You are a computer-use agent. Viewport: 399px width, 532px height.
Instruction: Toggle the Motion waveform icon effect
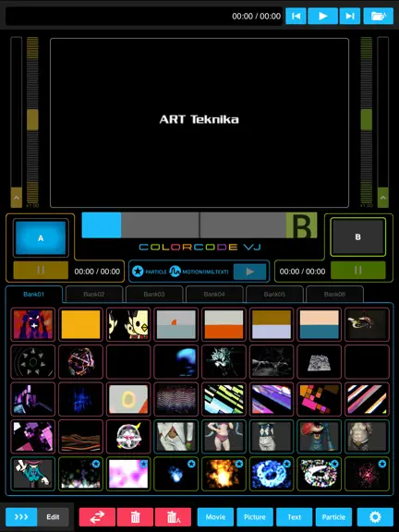coord(175,272)
